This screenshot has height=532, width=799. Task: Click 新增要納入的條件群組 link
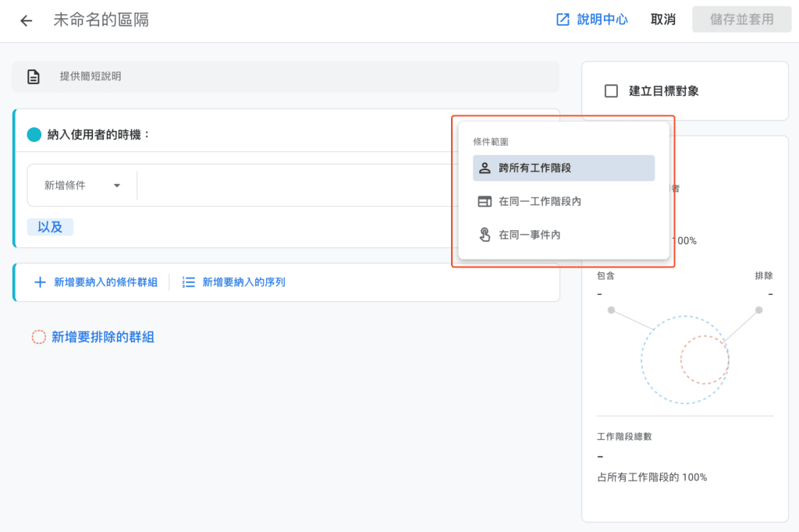105,282
